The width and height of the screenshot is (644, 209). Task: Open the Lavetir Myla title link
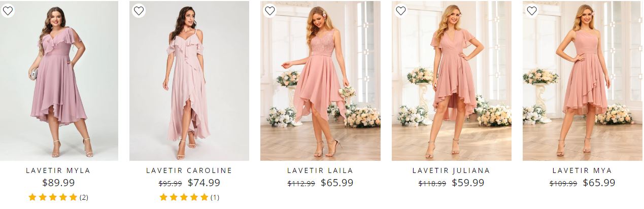click(x=58, y=170)
